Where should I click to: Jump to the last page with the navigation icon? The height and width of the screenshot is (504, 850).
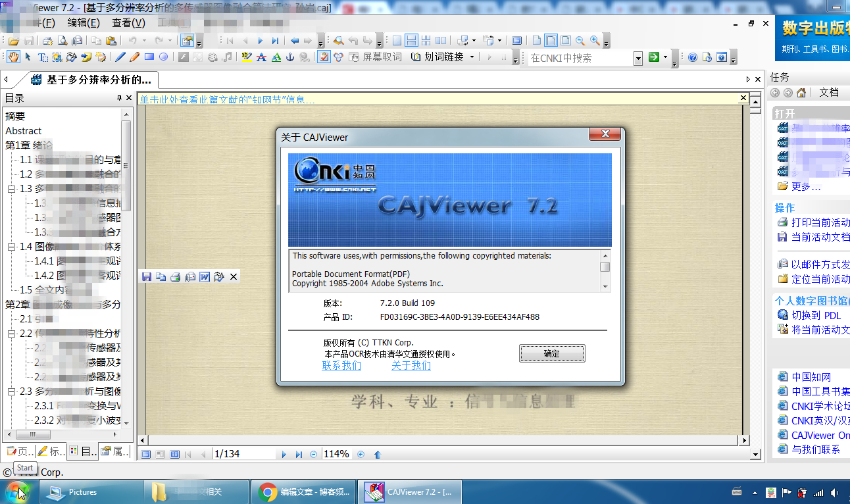pyautogui.click(x=275, y=40)
